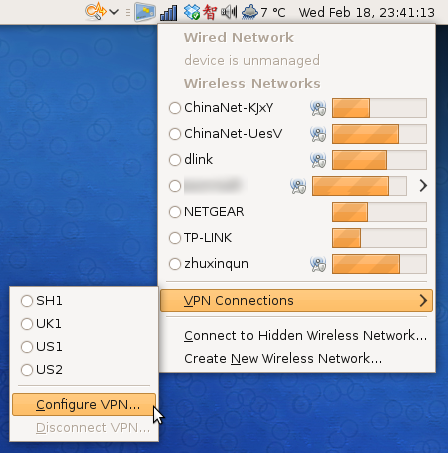Open the volume speaker icon
448x453 pixels.
[229, 12]
